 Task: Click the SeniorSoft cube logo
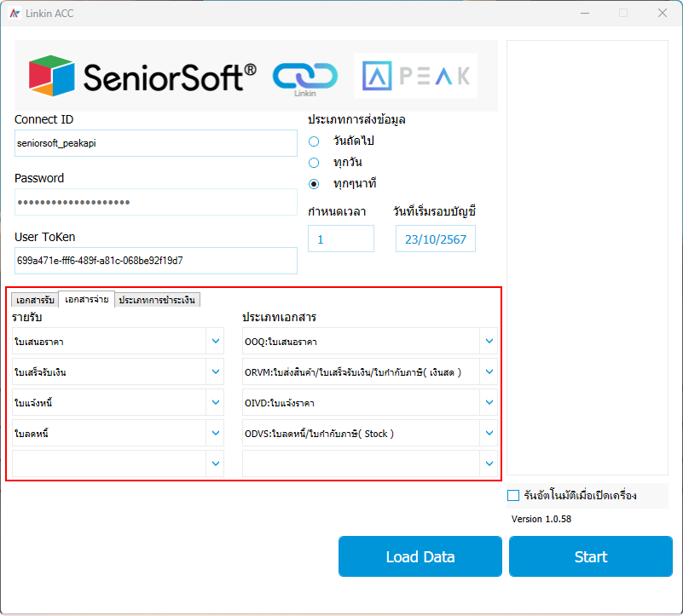52,76
